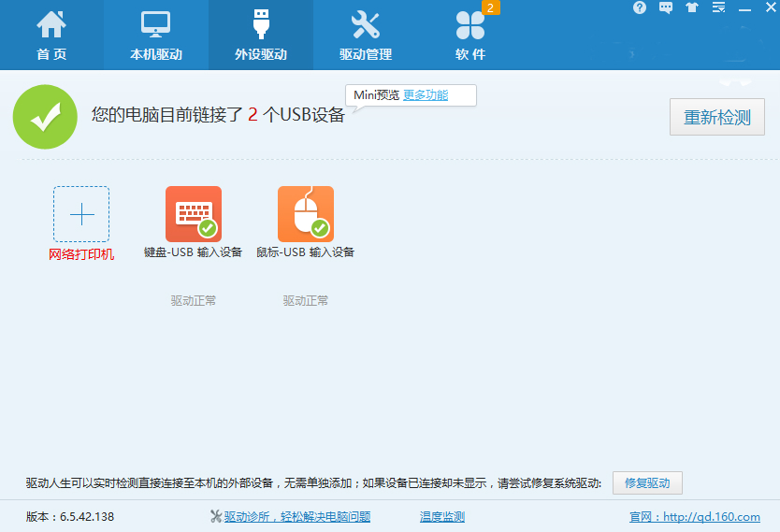Image resolution: width=780 pixels, height=532 pixels.
Task: Minimize the driver window
Action: click(x=744, y=8)
